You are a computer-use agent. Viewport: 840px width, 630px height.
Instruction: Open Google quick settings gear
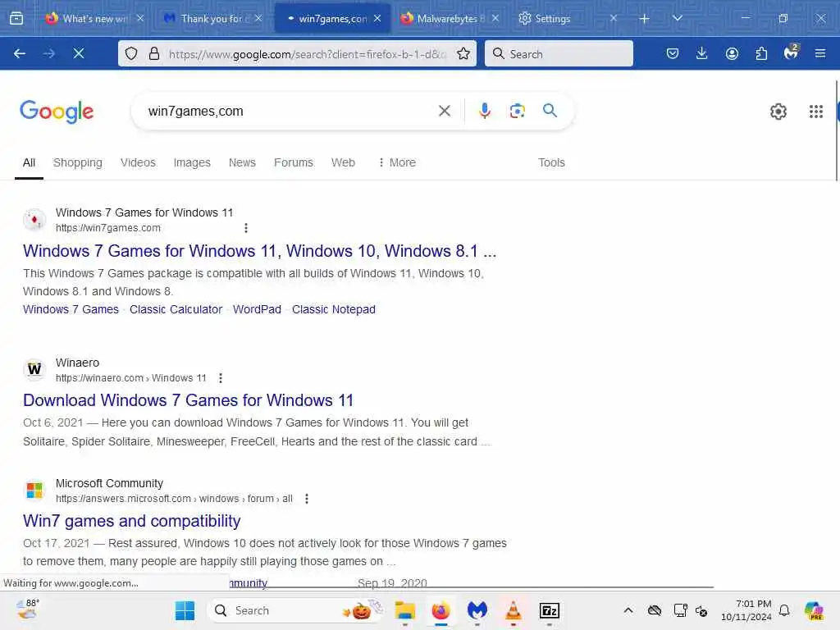pyautogui.click(x=778, y=112)
